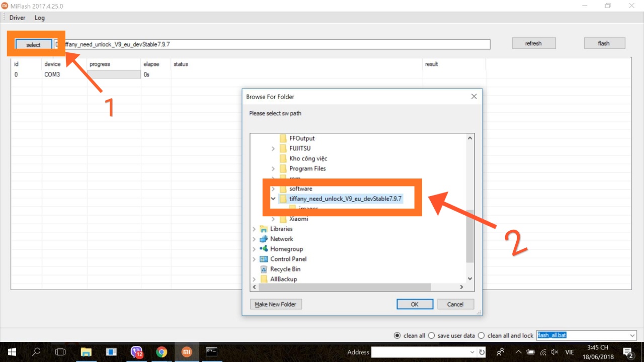Open Viber from the taskbar
The image size is (644, 362).
point(136,352)
